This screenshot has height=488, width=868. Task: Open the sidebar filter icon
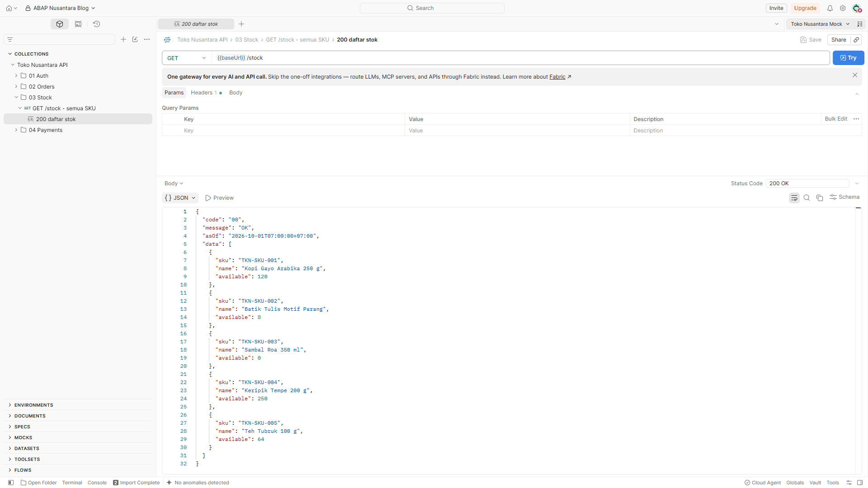pos(10,40)
